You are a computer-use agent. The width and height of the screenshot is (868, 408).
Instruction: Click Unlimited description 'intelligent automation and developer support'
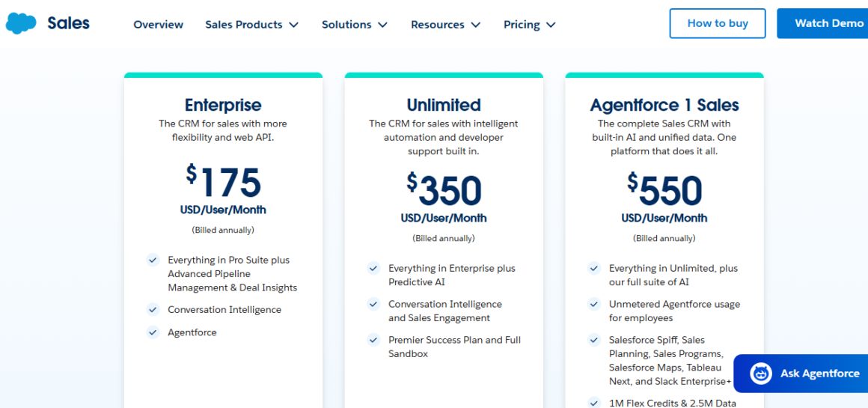pyautogui.click(x=444, y=137)
